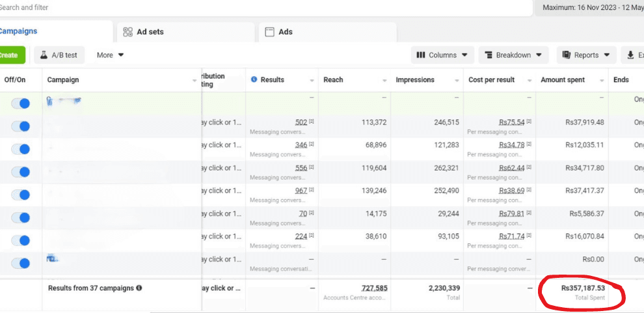Screen dimensions: 644x313
Task: Click the 502 results link
Action: (x=301, y=122)
